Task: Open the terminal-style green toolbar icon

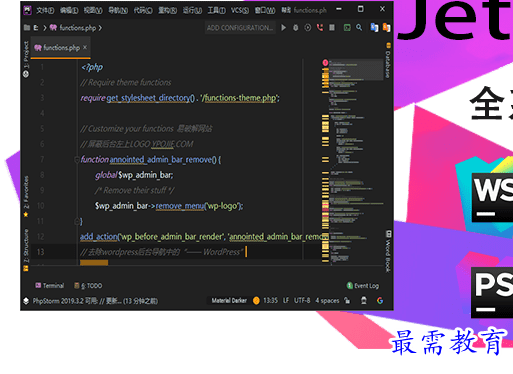Action: click(x=347, y=28)
